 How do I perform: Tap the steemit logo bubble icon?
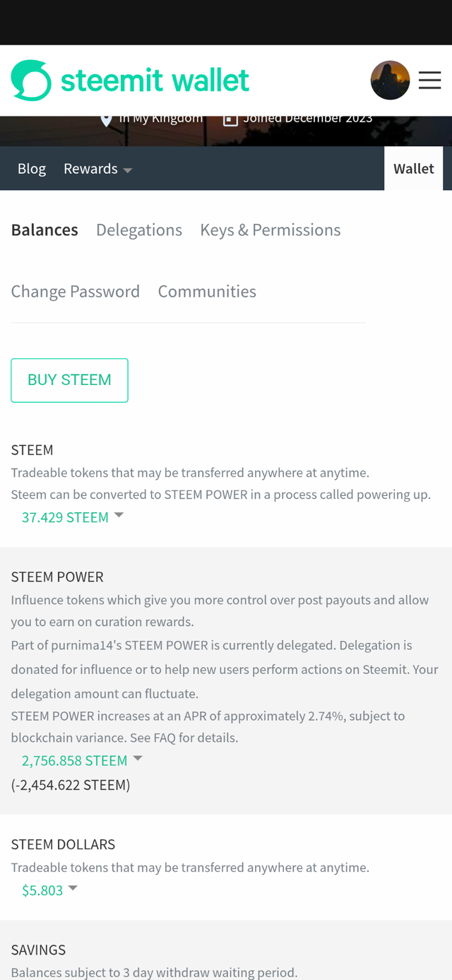click(31, 80)
